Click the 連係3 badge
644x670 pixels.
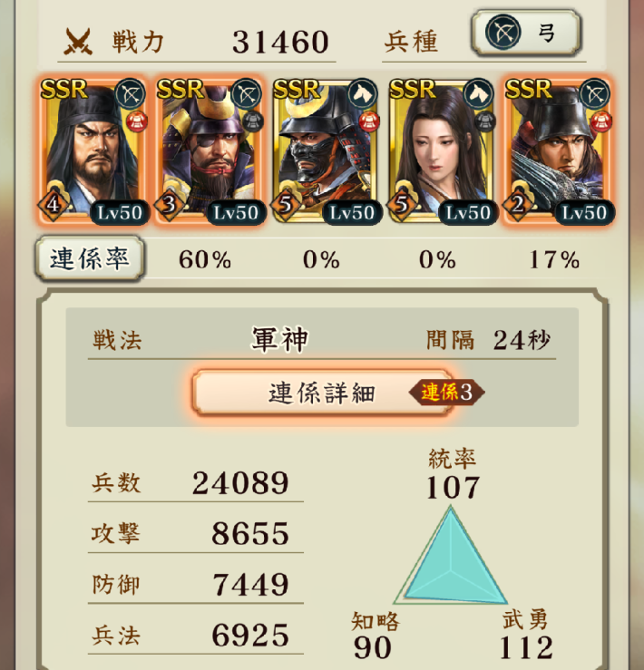(446, 392)
